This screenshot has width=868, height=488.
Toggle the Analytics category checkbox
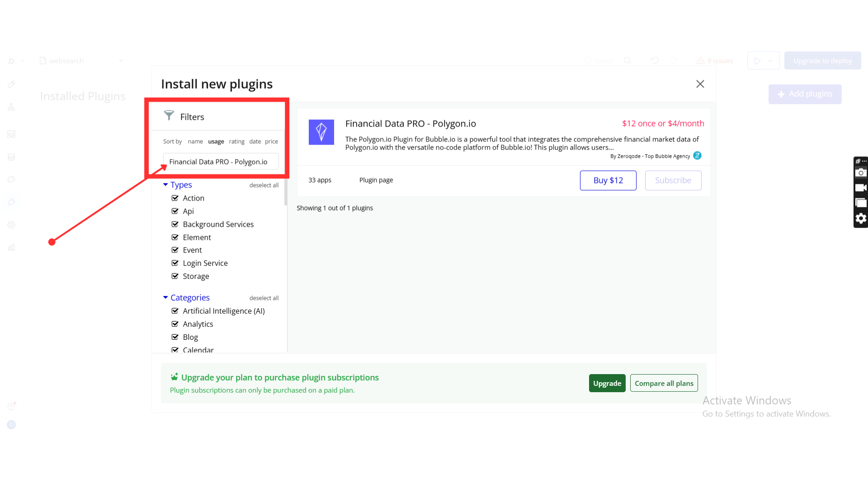click(x=175, y=324)
